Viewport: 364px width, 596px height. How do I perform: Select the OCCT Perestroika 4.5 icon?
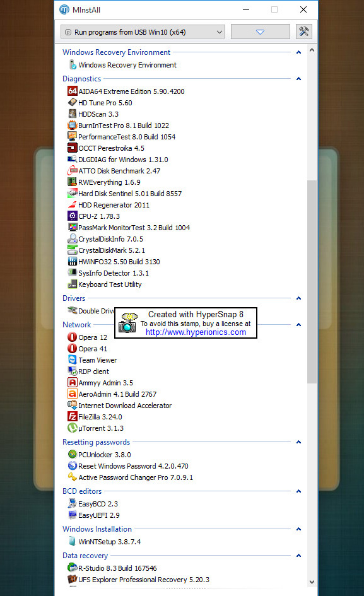pos(73,148)
